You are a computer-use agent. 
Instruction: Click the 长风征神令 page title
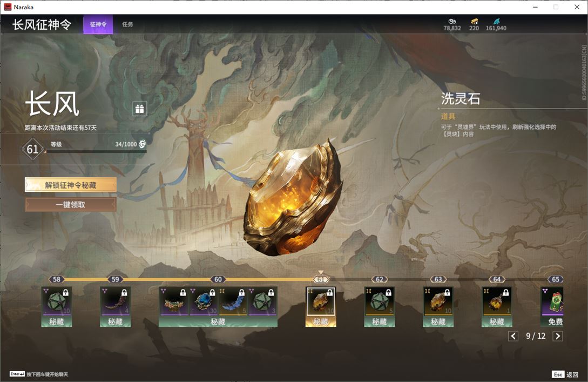coord(42,25)
